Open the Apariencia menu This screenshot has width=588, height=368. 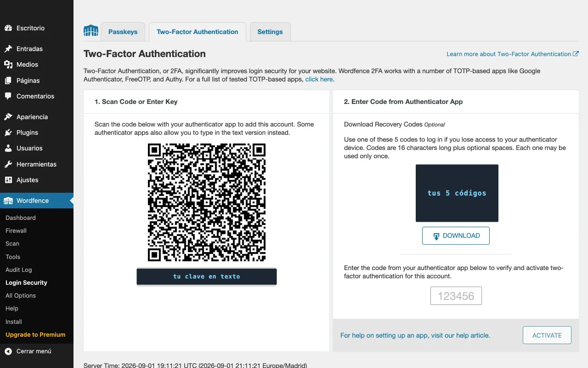click(37, 117)
